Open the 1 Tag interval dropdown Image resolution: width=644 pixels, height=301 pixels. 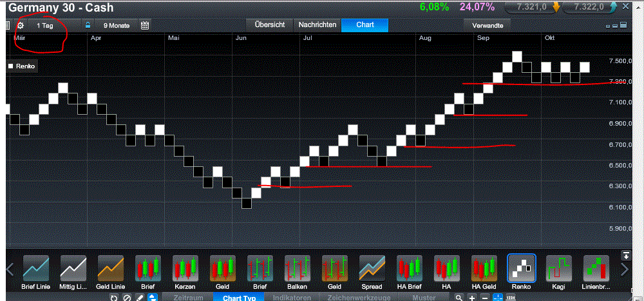55,26
